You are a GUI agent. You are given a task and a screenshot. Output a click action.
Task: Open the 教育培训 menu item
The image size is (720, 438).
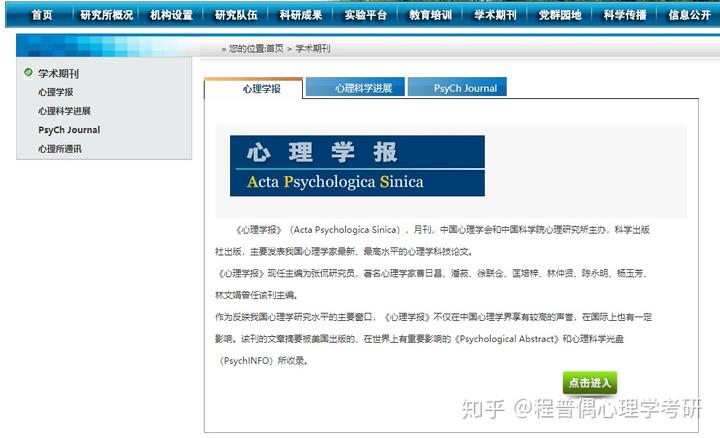click(430, 15)
